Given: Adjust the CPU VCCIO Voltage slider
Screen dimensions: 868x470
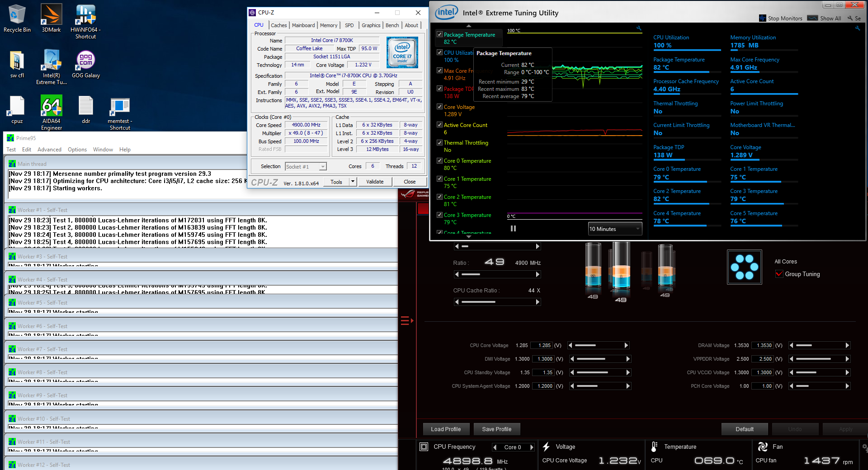Looking at the screenshot, I should pos(819,372).
